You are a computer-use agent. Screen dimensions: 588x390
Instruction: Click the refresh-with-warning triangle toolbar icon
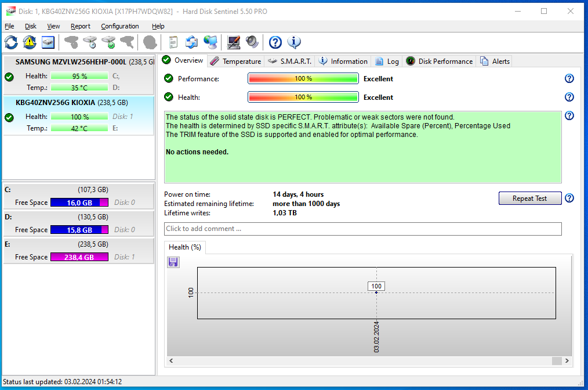coord(30,42)
